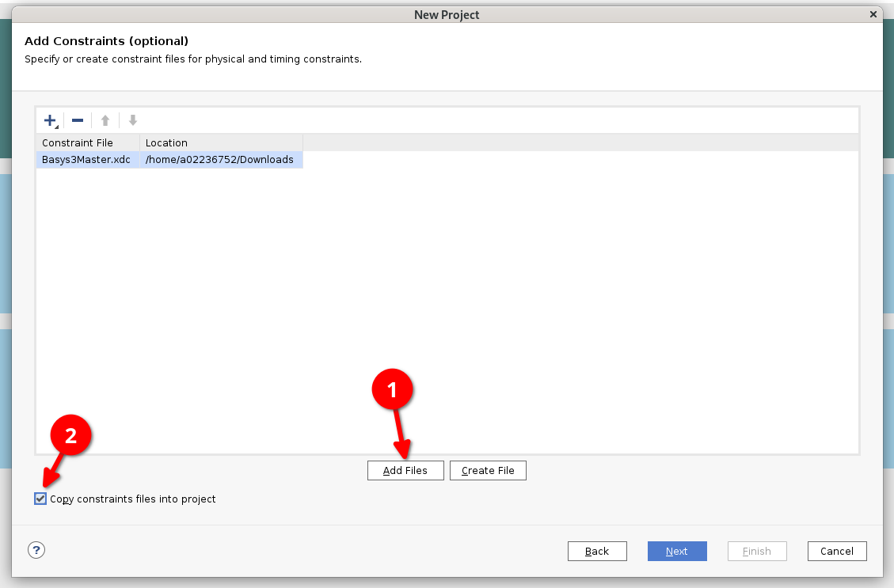This screenshot has height=588, width=894.
Task: Go Back to previous wizard page
Action: click(x=597, y=551)
